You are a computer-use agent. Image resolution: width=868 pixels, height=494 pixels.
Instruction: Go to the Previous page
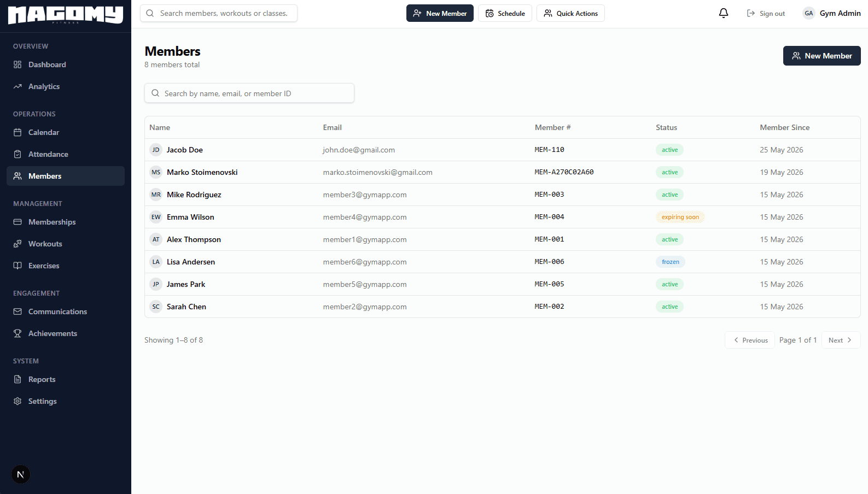tap(750, 340)
